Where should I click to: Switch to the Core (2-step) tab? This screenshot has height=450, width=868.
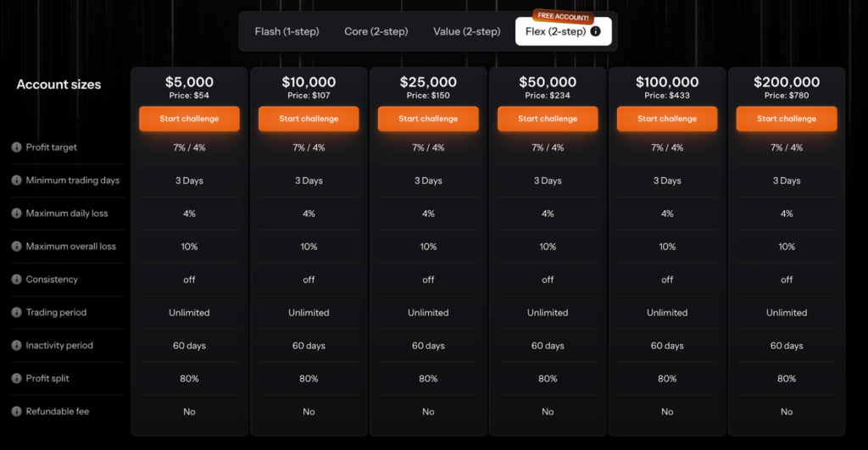pyautogui.click(x=376, y=32)
